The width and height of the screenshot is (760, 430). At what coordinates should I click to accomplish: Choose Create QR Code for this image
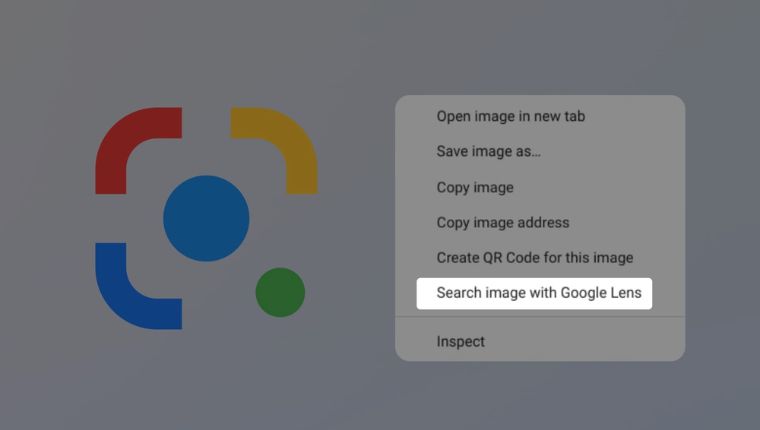pyautogui.click(x=534, y=258)
